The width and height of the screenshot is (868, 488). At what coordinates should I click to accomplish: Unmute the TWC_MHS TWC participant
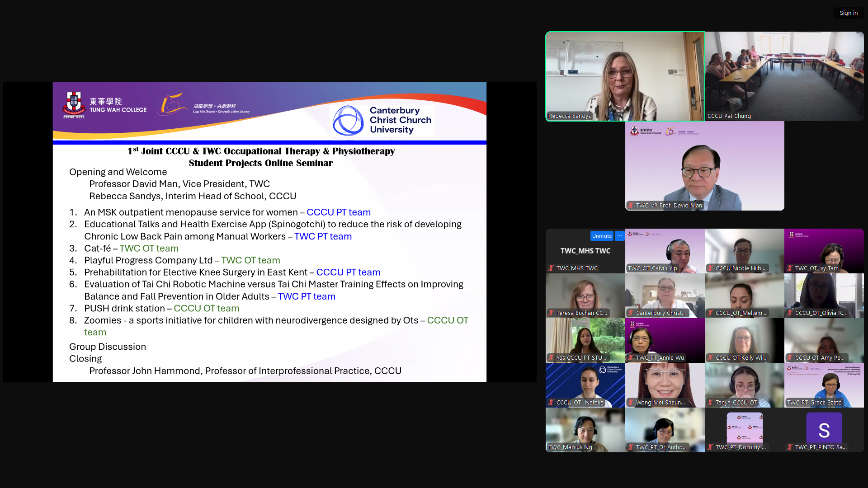coord(602,236)
